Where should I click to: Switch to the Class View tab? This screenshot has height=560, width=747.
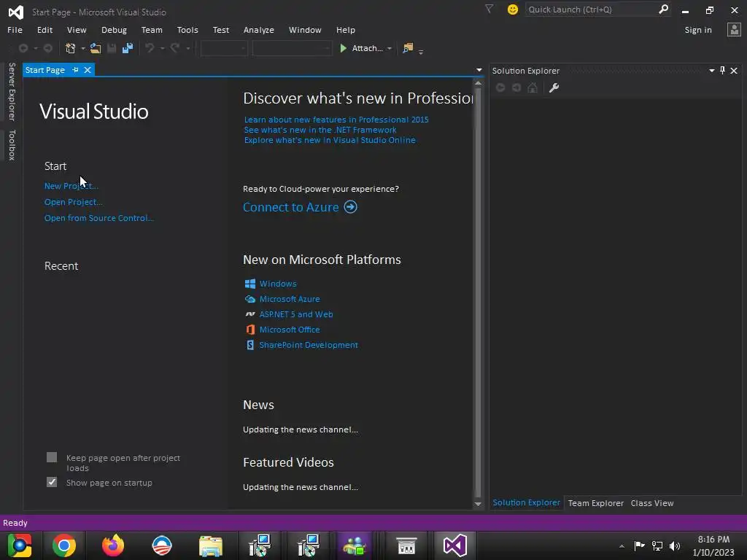651,503
